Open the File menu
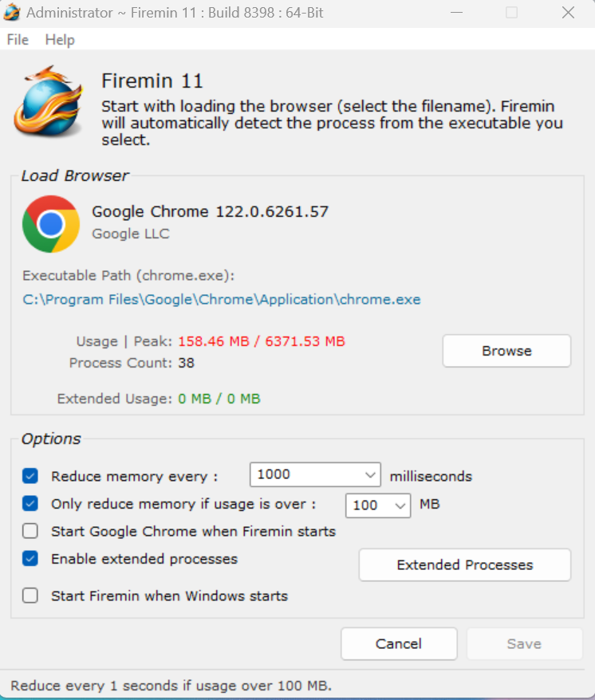The height and width of the screenshot is (700, 595). click(18, 40)
